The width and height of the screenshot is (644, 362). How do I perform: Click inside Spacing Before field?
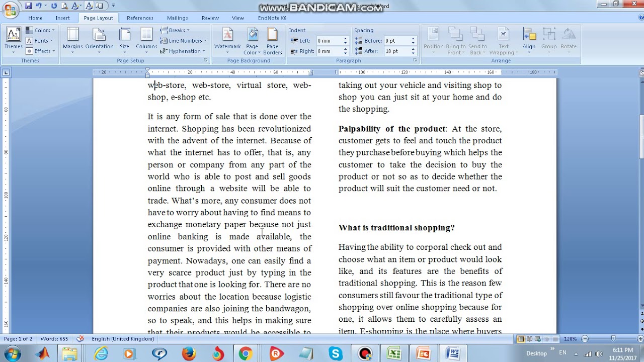coord(396,41)
